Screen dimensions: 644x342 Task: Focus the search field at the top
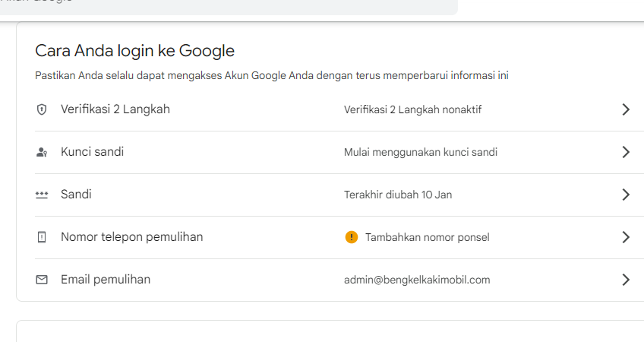coord(228,6)
